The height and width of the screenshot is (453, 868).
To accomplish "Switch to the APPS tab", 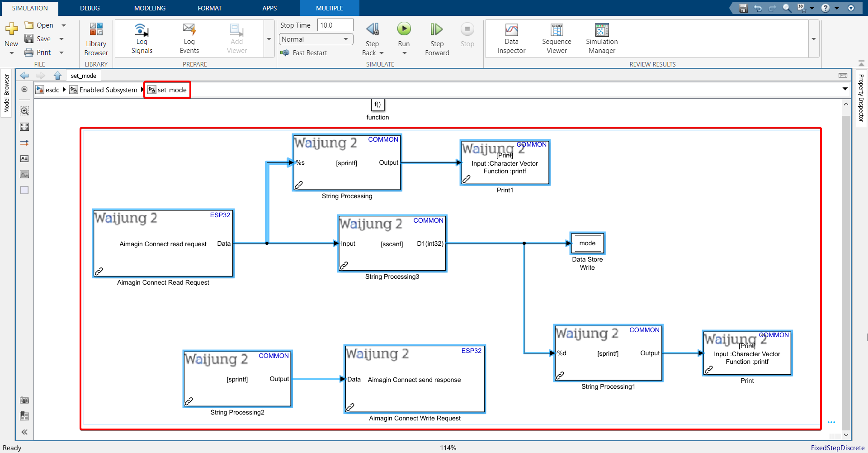I will click(269, 8).
